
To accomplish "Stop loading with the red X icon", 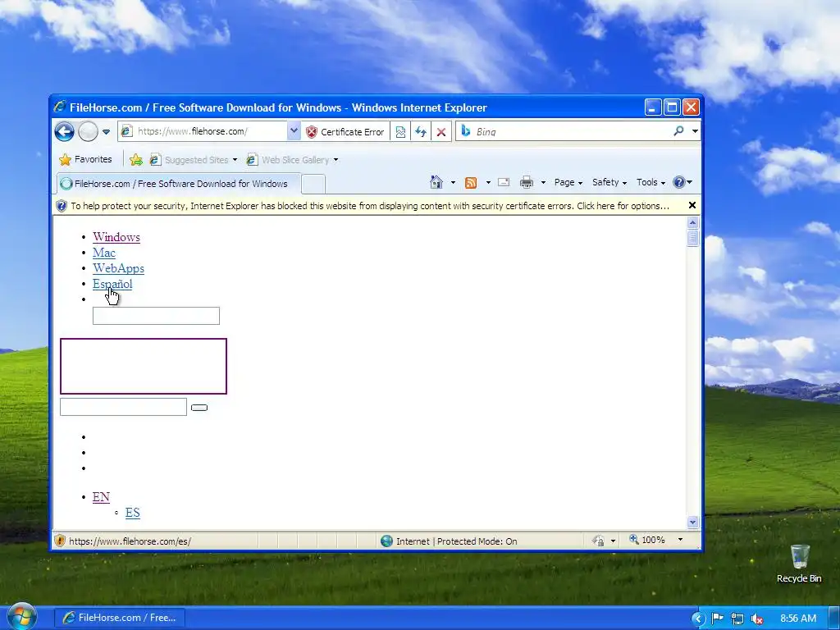I will pos(441,132).
